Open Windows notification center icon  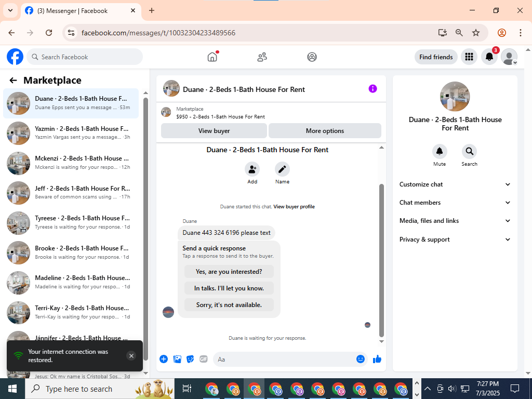(x=515, y=389)
